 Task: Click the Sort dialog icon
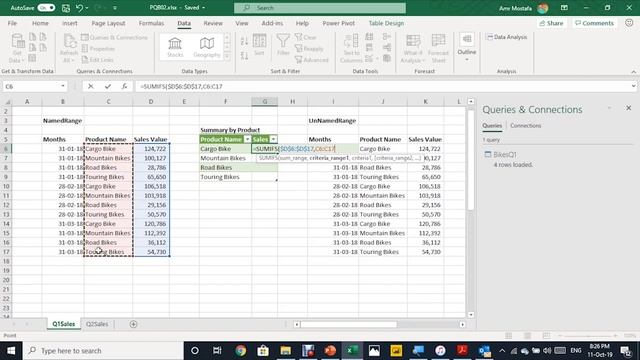[259, 45]
